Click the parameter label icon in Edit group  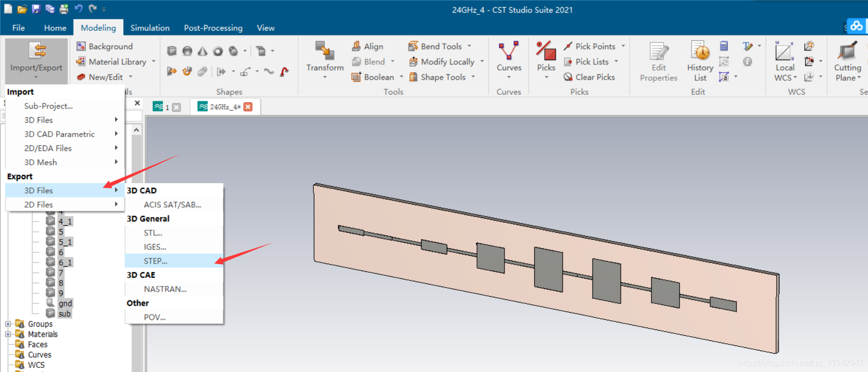coord(724,77)
